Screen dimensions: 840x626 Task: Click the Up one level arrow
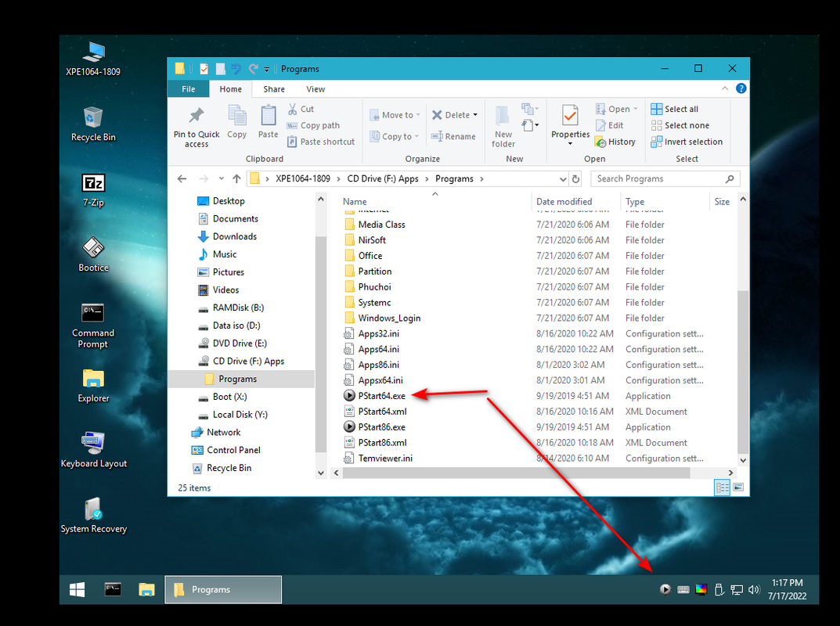(x=236, y=179)
